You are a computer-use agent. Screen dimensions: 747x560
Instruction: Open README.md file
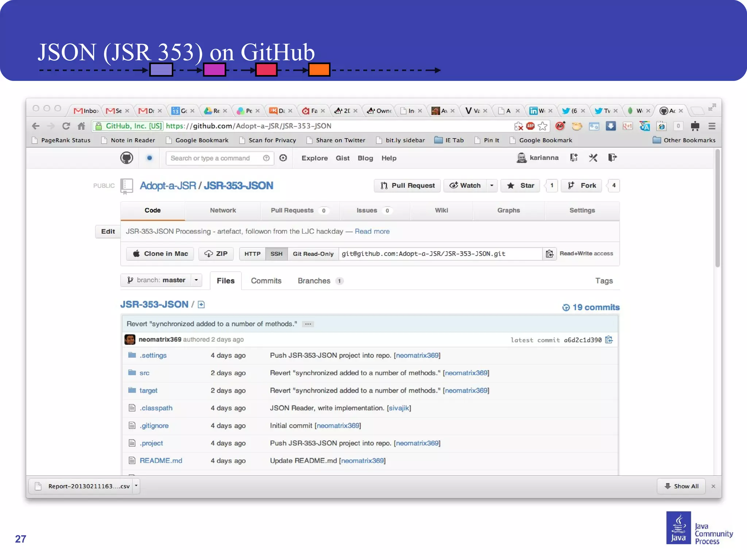pyautogui.click(x=161, y=461)
